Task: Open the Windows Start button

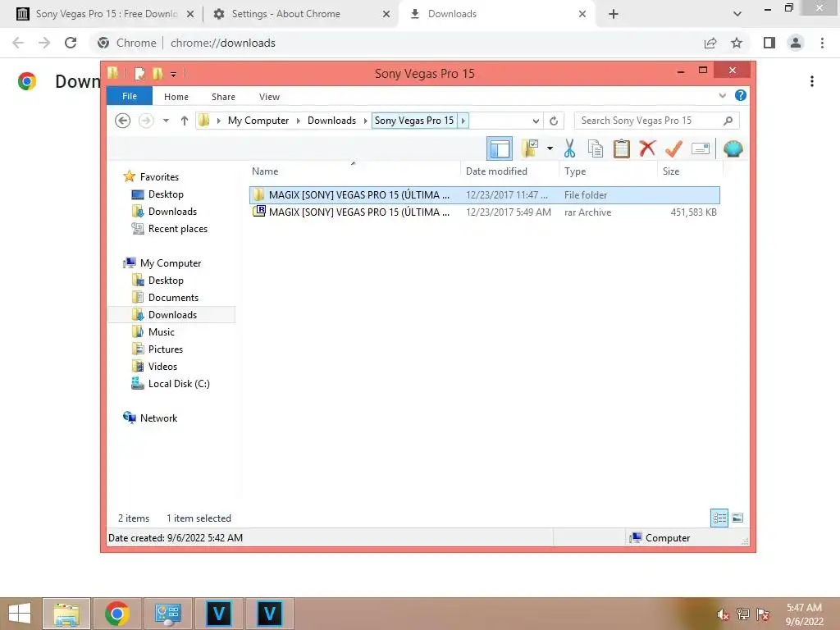Action: click(21, 614)
